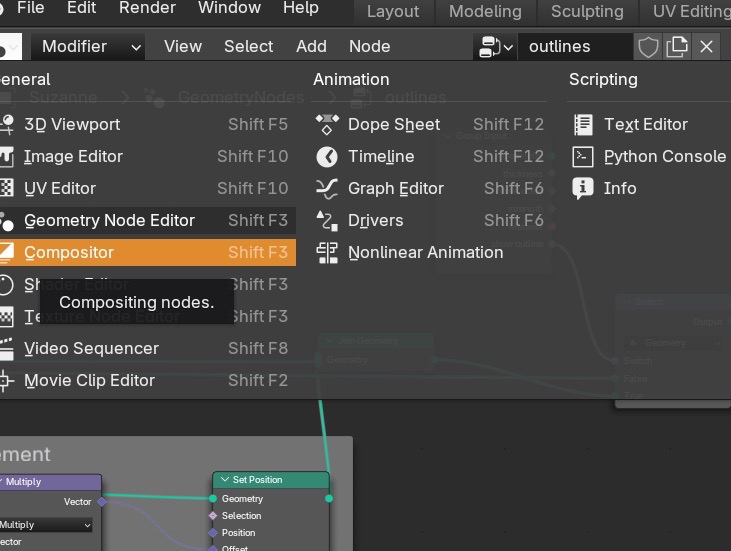Screen dimensions: 731x551
Task: Click the Set Position node's Position socket
Action: (213, 532)
